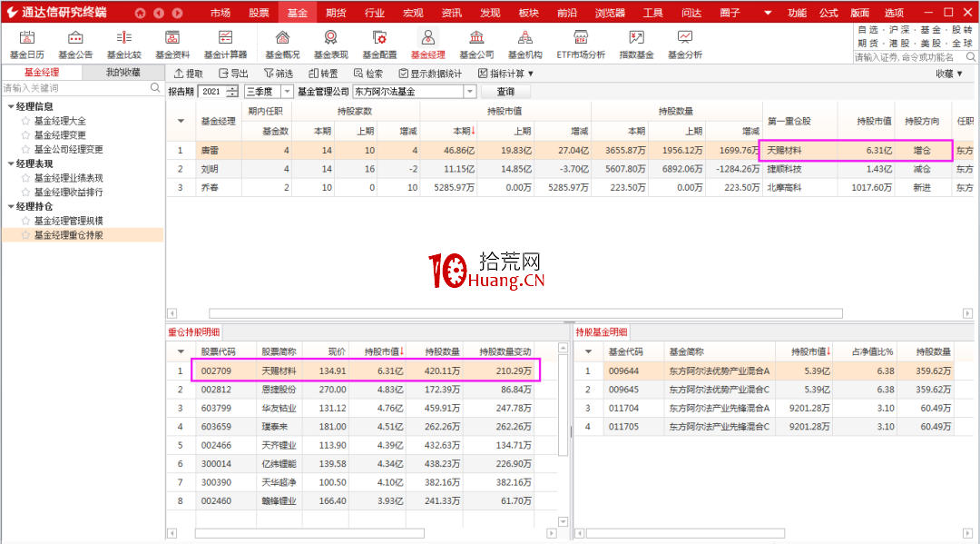Image resolution: width=980 pixels, height=544 pixels.
Task: Select the 基金经理 sidebar tab
Action: coord(41,73)
